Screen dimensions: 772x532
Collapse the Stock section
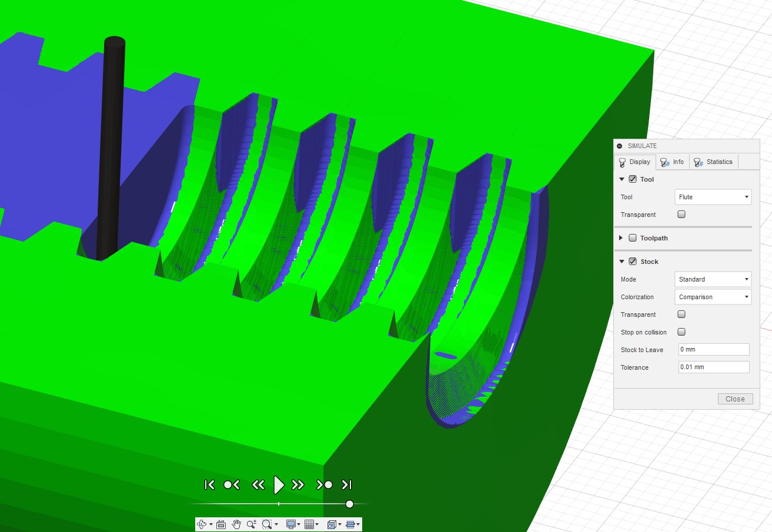click(x=622, y=262)
